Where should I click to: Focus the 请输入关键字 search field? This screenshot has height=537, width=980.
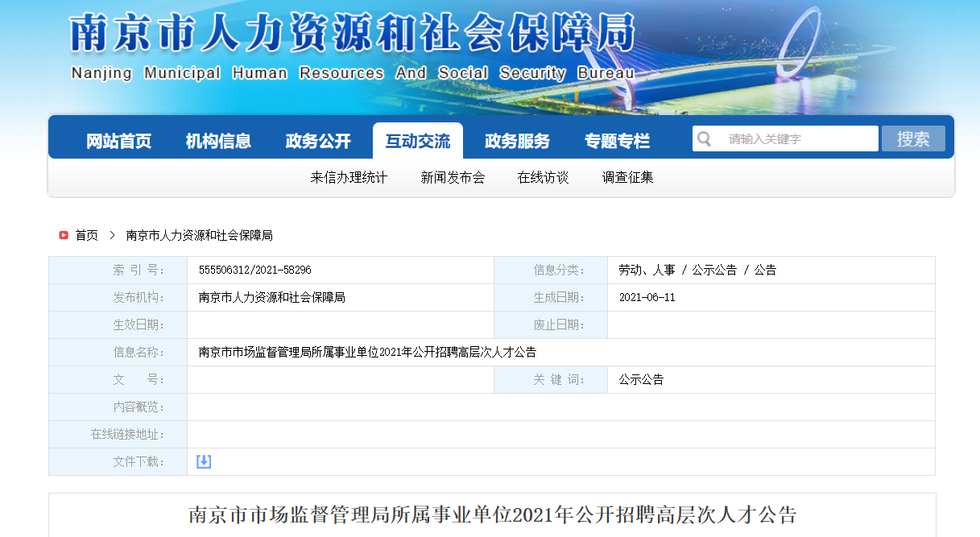(x=785, y=138)
